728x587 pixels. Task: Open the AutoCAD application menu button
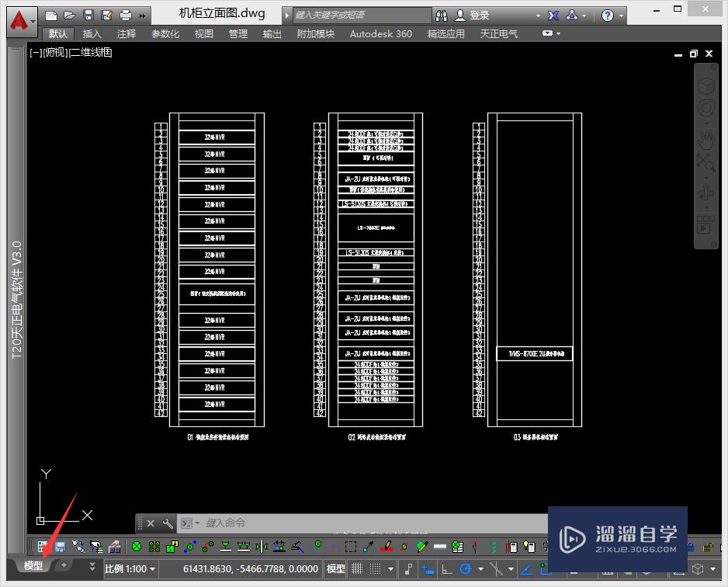click(23, 19)
